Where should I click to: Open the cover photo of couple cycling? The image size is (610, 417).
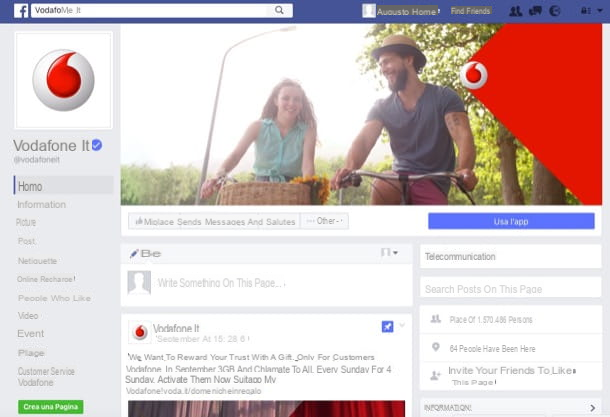(361, 114)
